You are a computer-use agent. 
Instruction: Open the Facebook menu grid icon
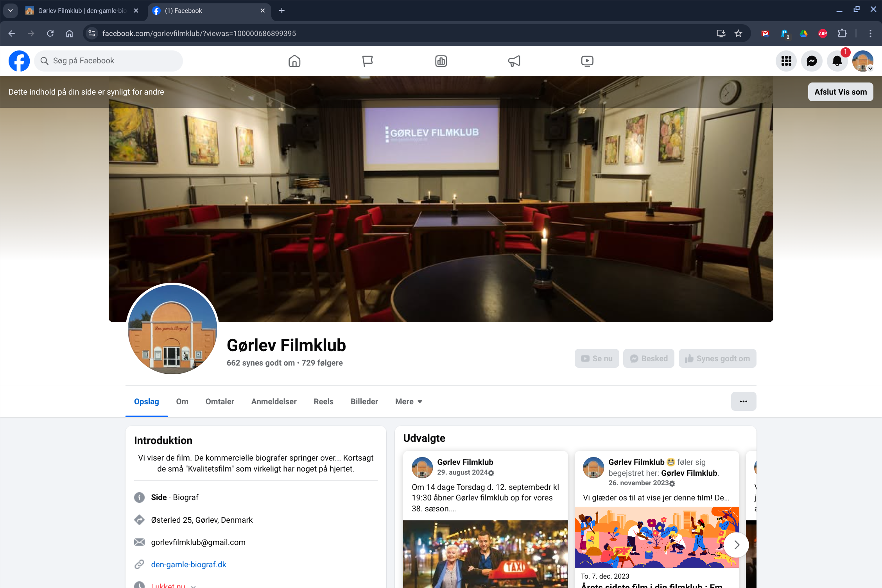(x=786, y=61)
